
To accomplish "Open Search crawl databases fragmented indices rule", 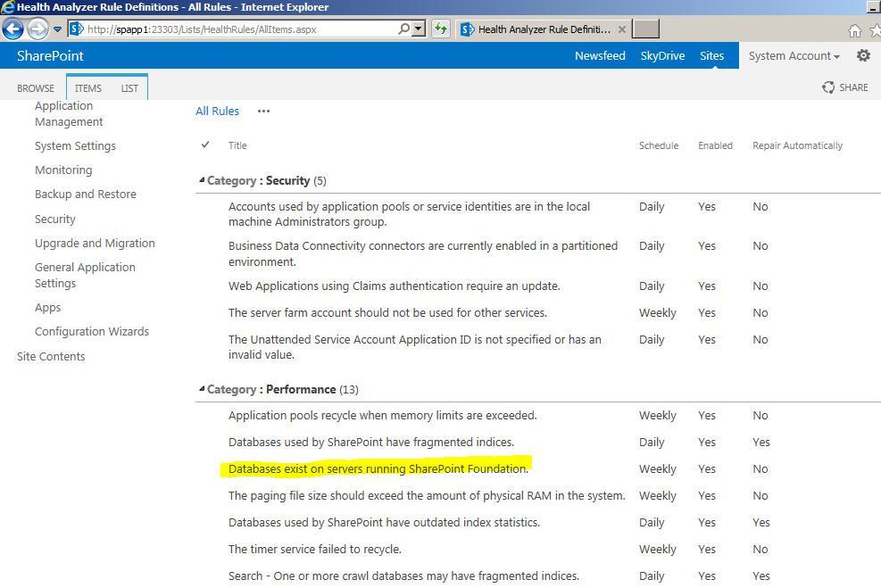I will [x=403, y=576].
